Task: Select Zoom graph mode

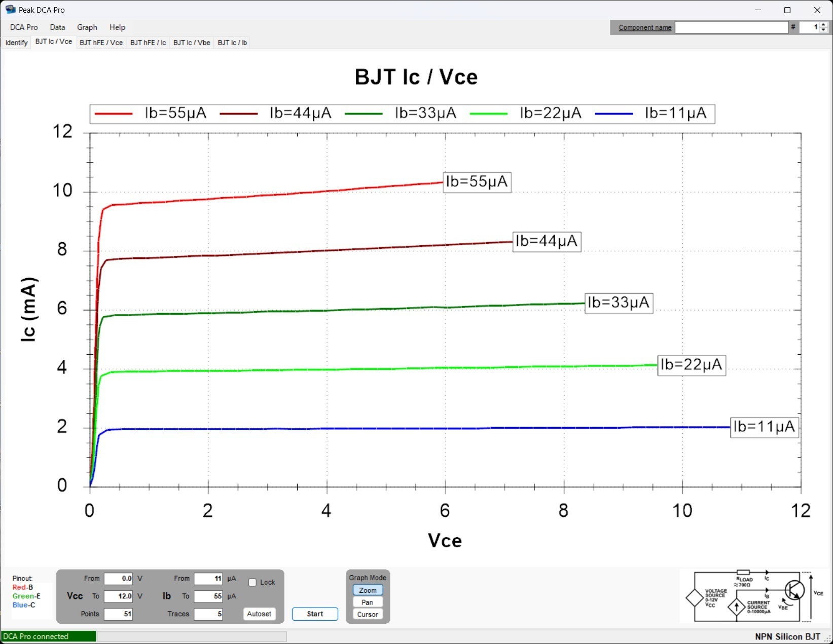Action: 368,590
